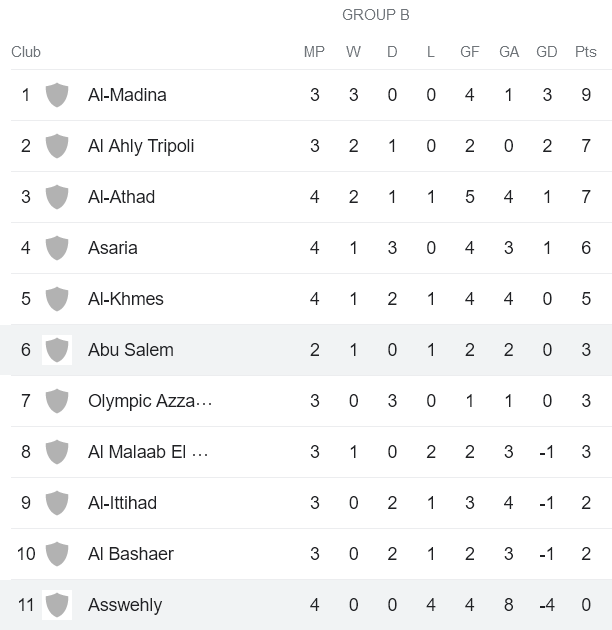Click the Asswehly club name

pos(125,605)
